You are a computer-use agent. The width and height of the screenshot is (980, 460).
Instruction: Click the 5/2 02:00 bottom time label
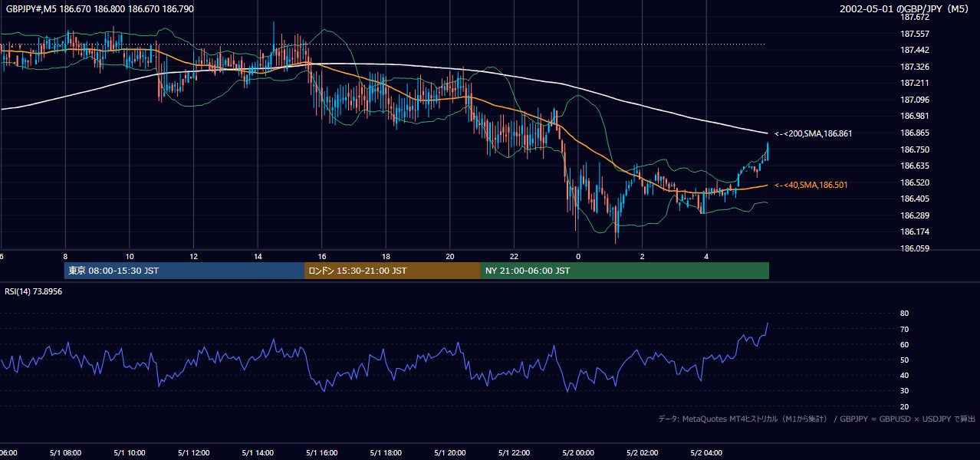click(x=643, y=453)
